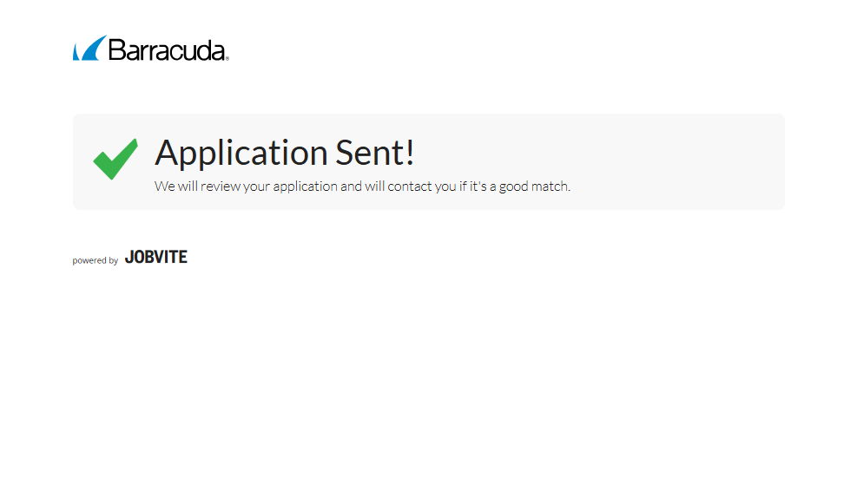Click the word "We" starting the message
The image size is (857, 504).
click(164, 186)
